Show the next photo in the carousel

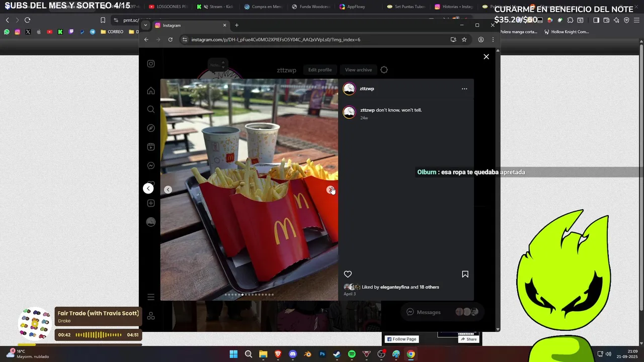331,190
